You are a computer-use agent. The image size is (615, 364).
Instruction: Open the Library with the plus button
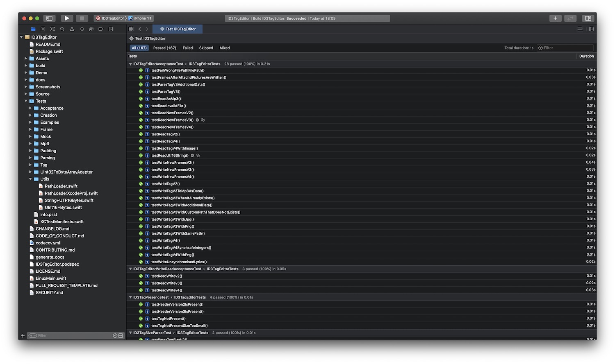pyautogui.click(x=555, y=18)
